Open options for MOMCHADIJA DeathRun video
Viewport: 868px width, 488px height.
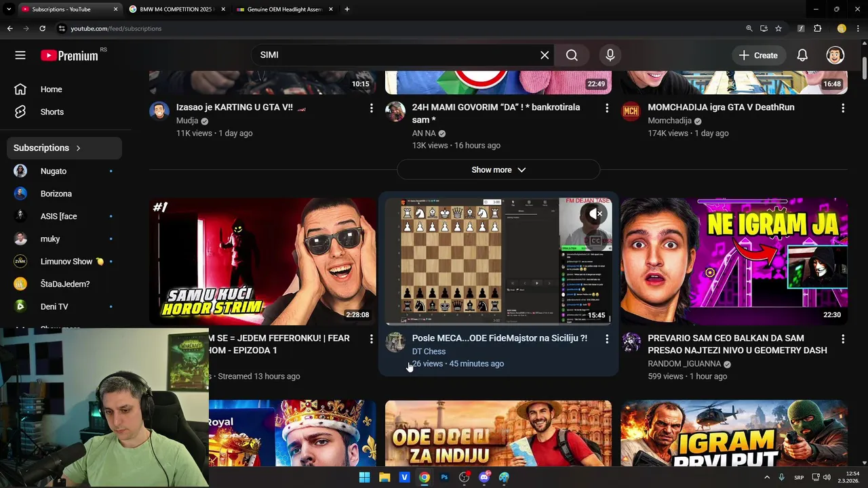click(x=843, y=108)
